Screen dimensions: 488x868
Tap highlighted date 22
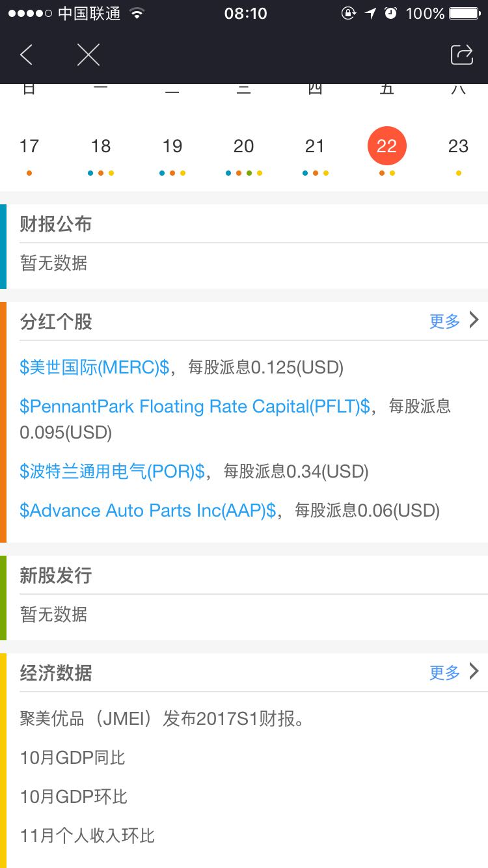coord(386,146)
